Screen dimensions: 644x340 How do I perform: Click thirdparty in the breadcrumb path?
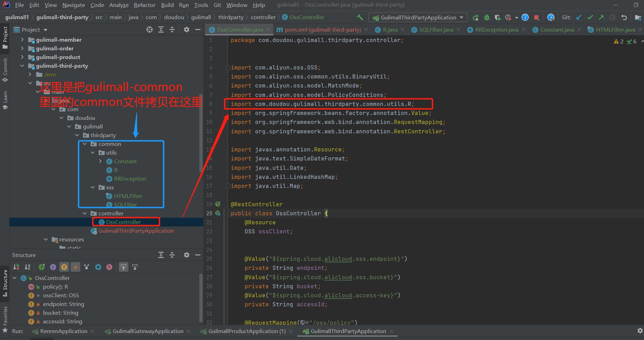[231, 17]
